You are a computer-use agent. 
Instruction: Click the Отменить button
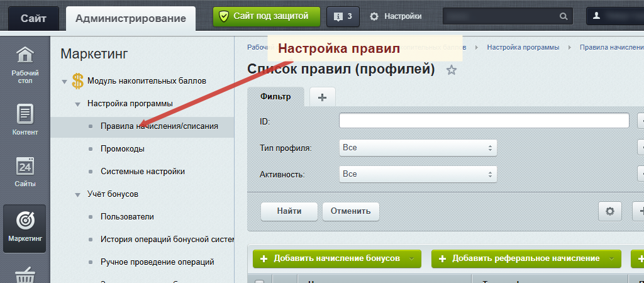[x=351, y=211]
